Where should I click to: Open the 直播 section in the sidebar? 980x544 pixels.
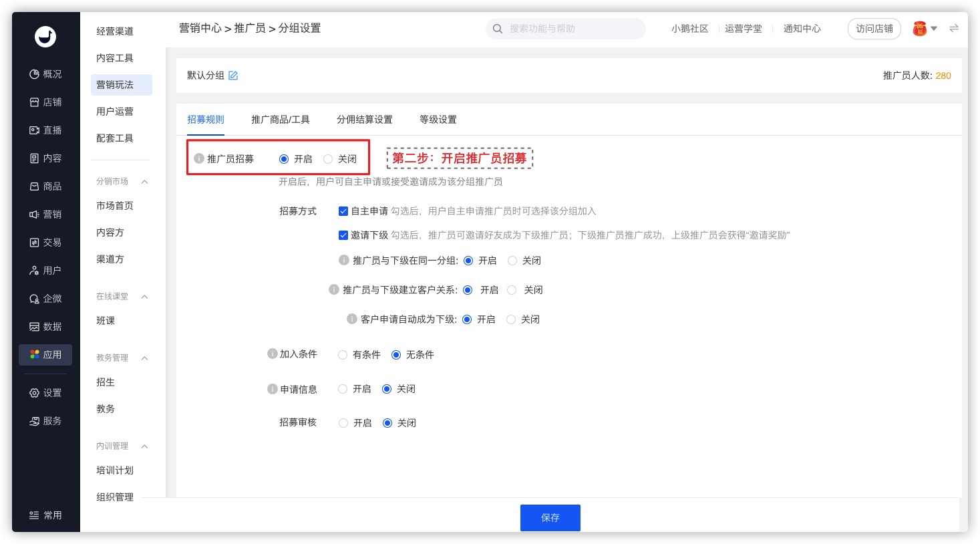pos(45,130)
